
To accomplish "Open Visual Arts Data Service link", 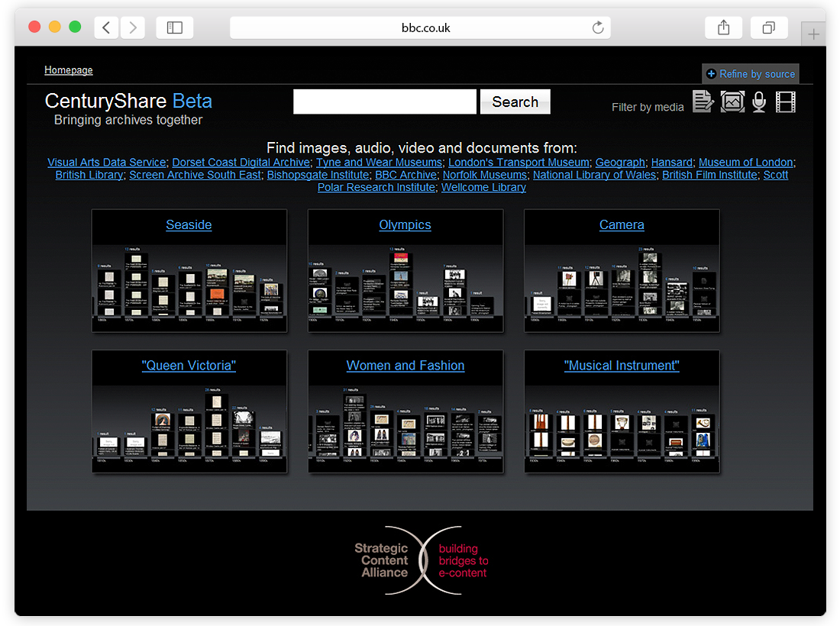I will [x=107, y=163].
